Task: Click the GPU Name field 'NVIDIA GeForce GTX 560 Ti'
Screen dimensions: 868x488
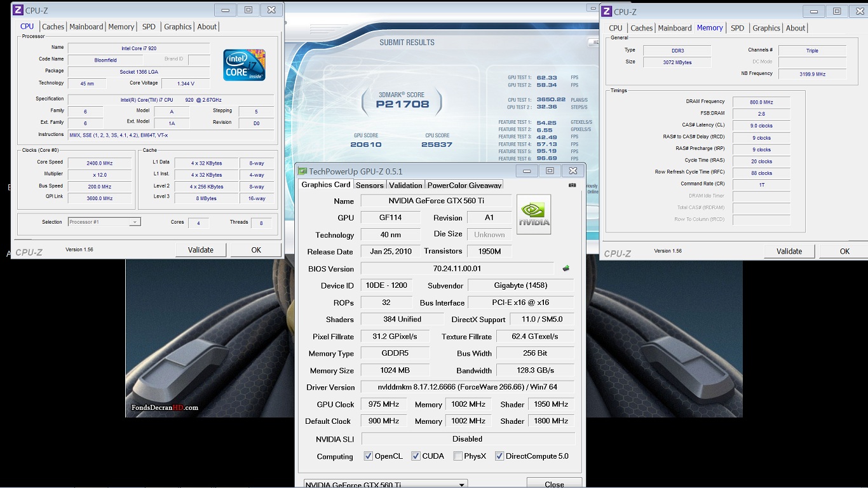Action: [x=436, y=201]
